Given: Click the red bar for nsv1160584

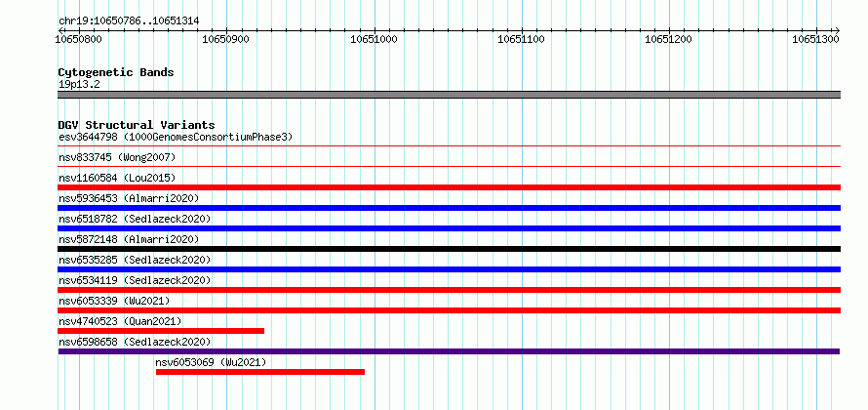Looking at the screenshot, I should point(449,187).
